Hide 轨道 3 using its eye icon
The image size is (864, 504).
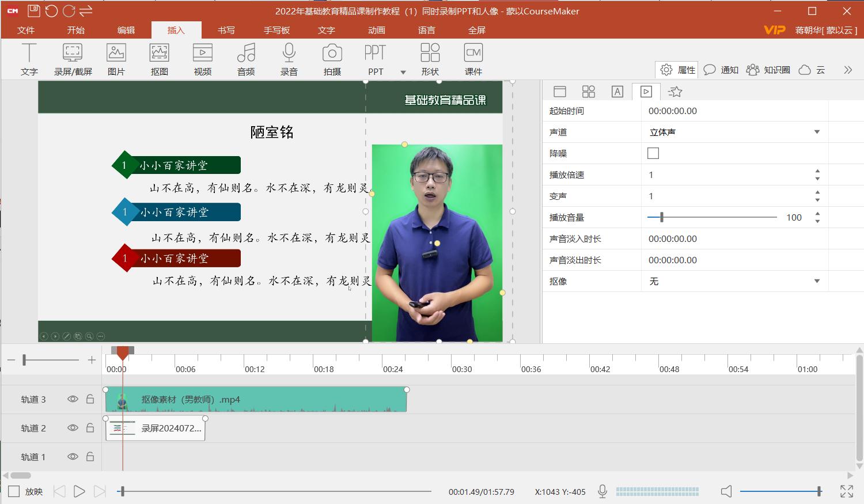click(x=73, y=399)
